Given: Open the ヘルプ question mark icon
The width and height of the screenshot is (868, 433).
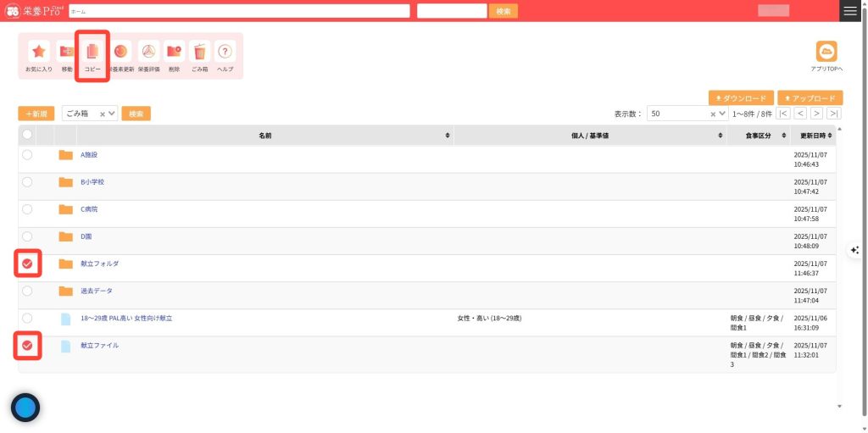Looking at the screenshot, I should (x=225, y=52).
